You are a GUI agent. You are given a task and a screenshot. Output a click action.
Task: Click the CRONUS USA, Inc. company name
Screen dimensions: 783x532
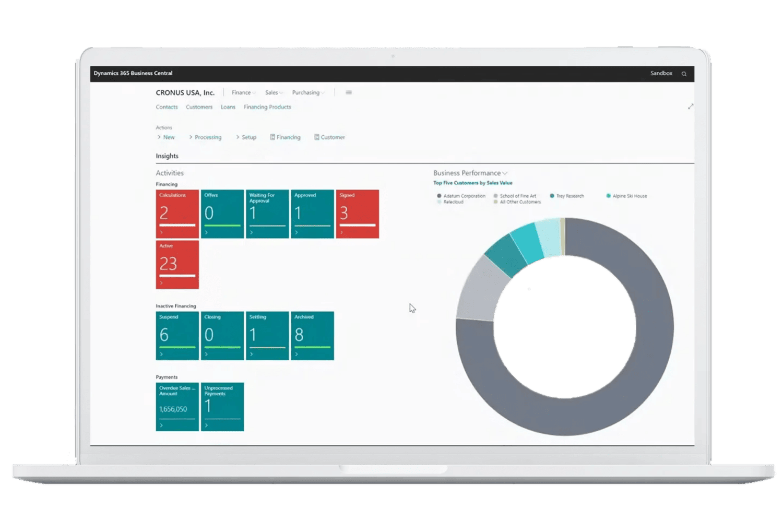tap(185, 92)
